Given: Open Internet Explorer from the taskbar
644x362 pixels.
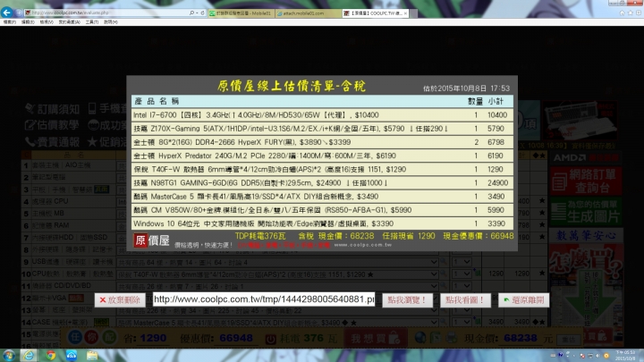Looking at the screenshot, I should tap(29, 355).
